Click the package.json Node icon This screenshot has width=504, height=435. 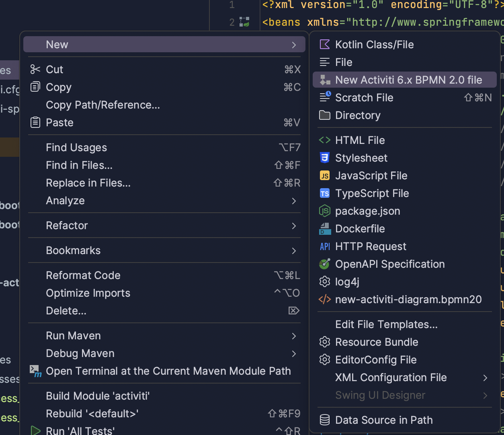pyautogui.click(x=325, y=211)
